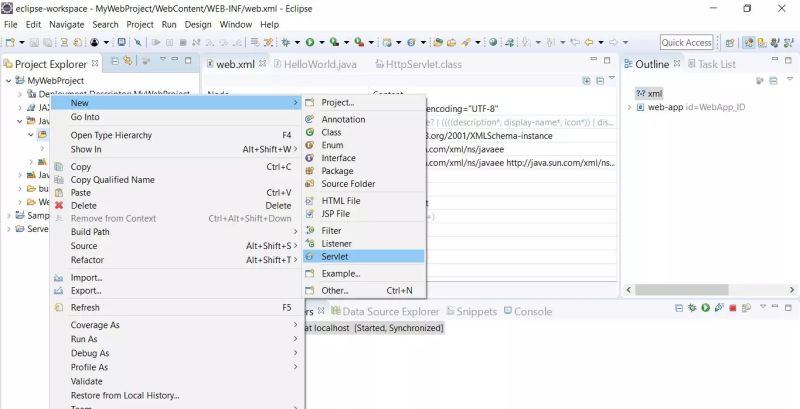The image size is (800, 409).
Task: Click the Debug bug icon in main toolbar
Action: 286,43
